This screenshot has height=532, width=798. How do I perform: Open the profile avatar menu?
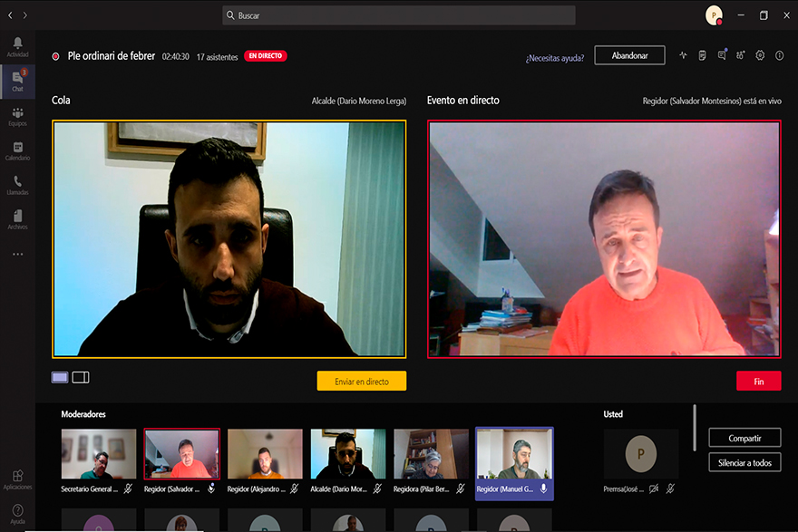pyautogui.click(x=715, y=15)
